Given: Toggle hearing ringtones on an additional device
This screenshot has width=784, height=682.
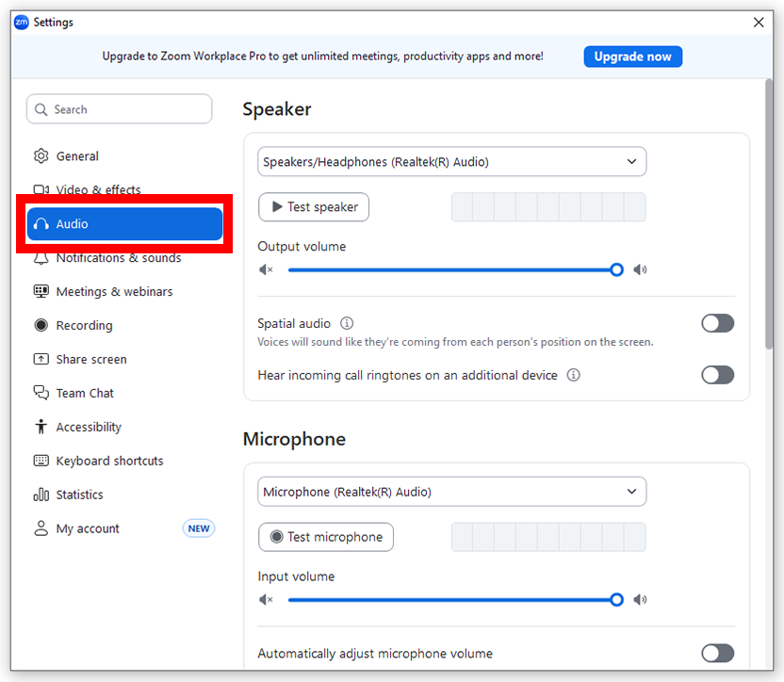Looking at the screenshot, I should point(717,375).
